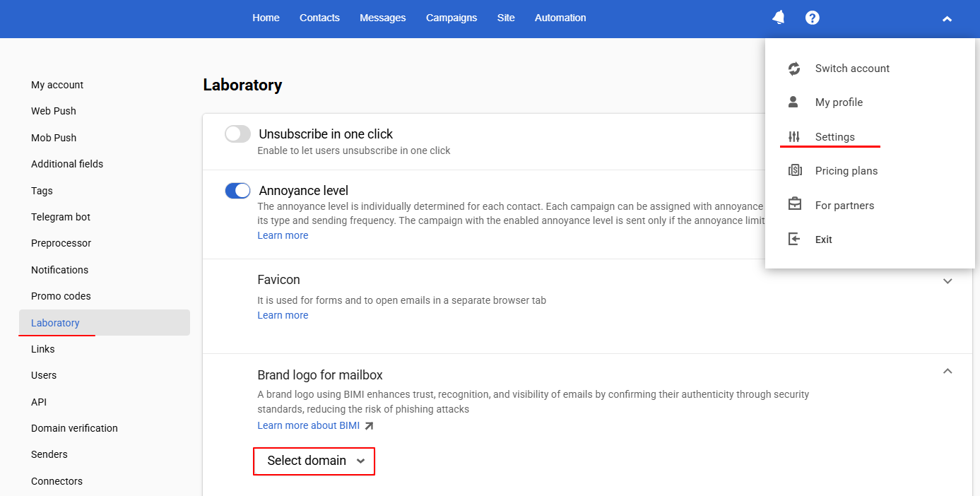Screen dimensions: 980x496
Task: Click the My profile person icon
Action: (793, 102)
